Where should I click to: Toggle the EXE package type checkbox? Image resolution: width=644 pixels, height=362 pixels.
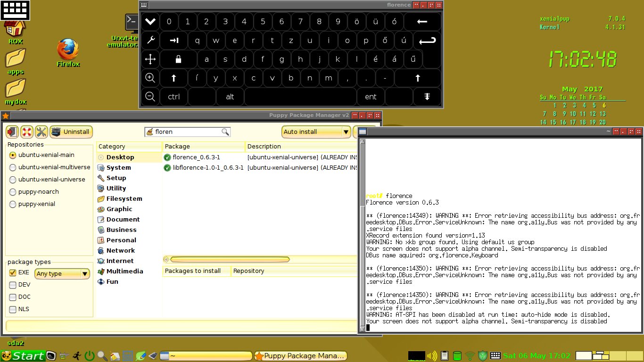13,272
